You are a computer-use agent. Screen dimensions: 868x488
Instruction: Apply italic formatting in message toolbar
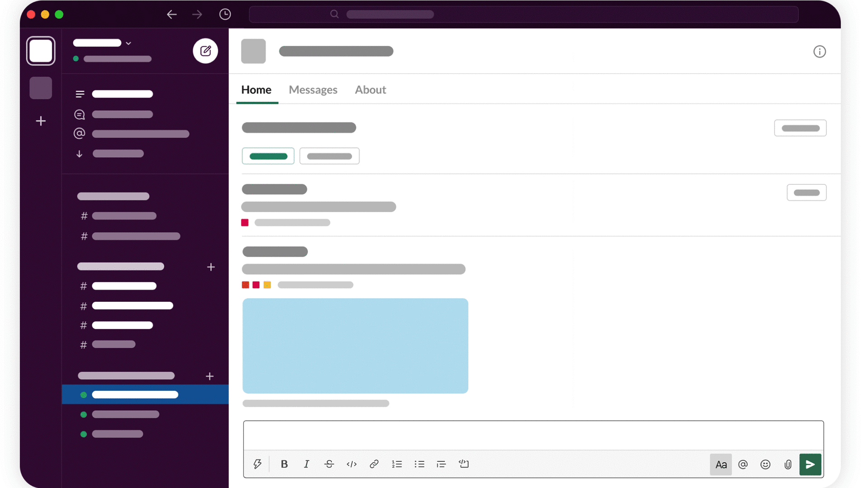[x=307, y=464]
